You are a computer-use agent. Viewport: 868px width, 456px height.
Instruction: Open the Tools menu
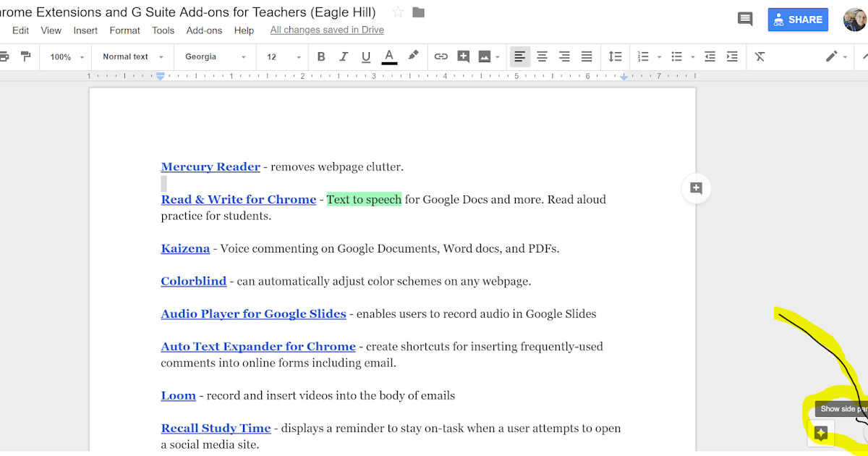(x=163, y=30)
